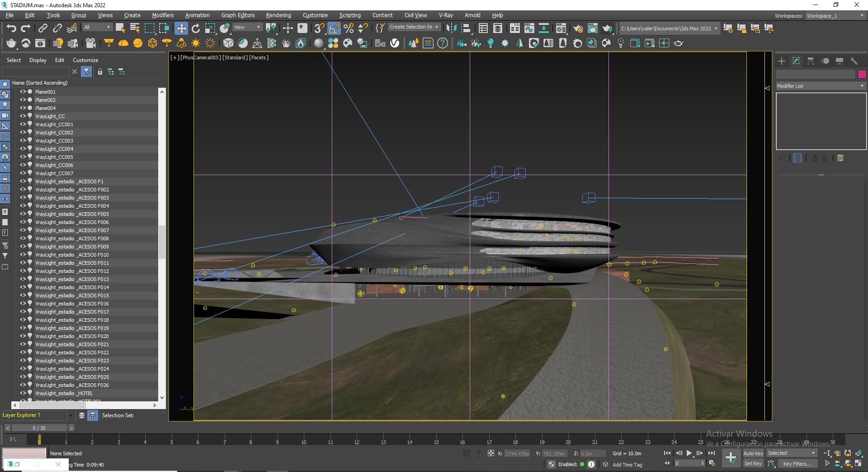This screenshot has width=868, height=472.
Task: Open the Utilities wrench panel
Action: [854, 61]
